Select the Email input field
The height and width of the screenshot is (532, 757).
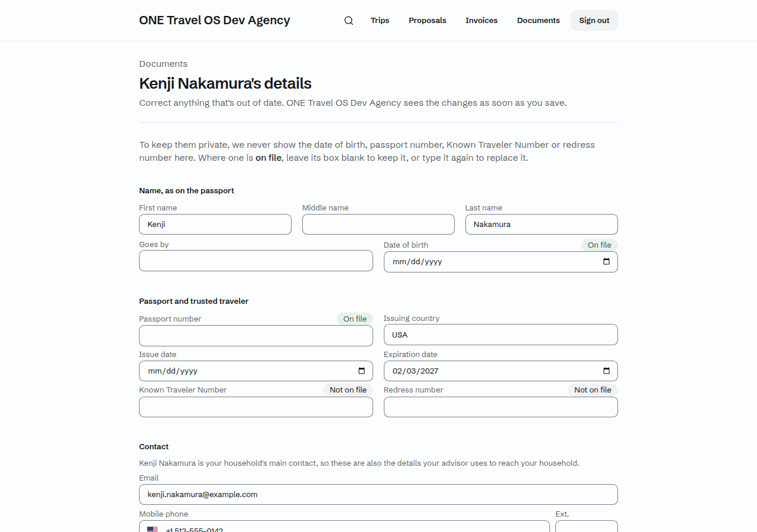378,495
